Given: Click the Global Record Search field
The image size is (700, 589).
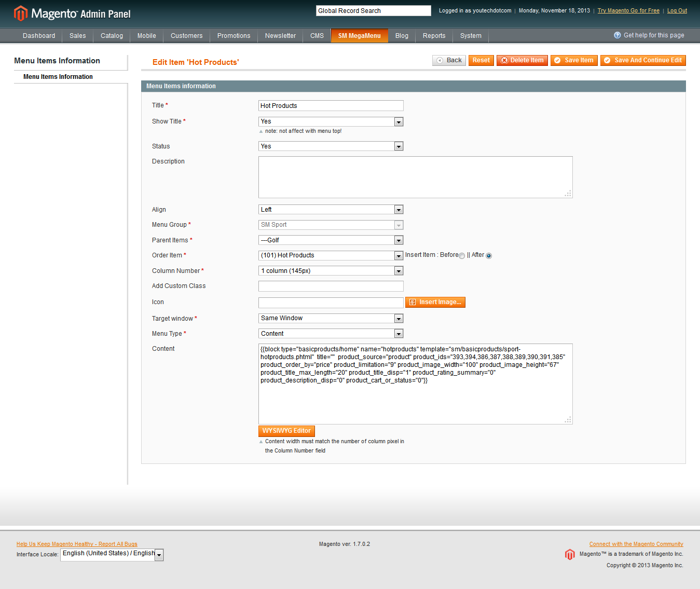Looking at the screenshot, I should pyautogui.click(x=374, y=10).
